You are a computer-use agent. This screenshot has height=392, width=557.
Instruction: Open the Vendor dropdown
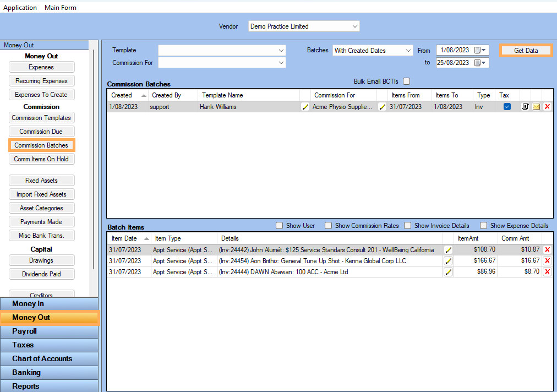pos(355,26)
